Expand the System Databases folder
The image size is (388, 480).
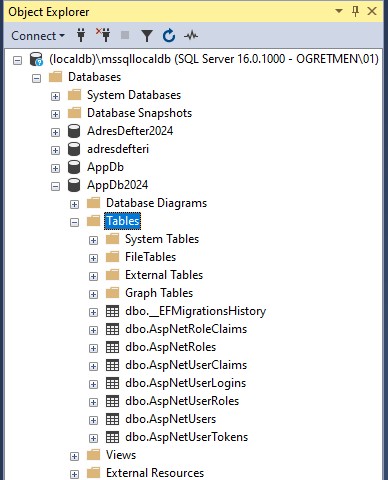point(55,96)
